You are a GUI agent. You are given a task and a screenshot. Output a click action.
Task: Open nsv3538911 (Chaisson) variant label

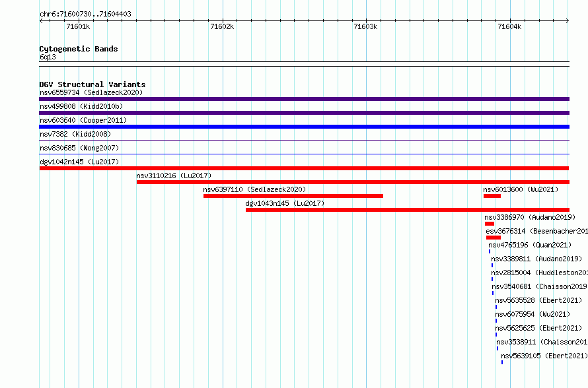coord(542,342)
